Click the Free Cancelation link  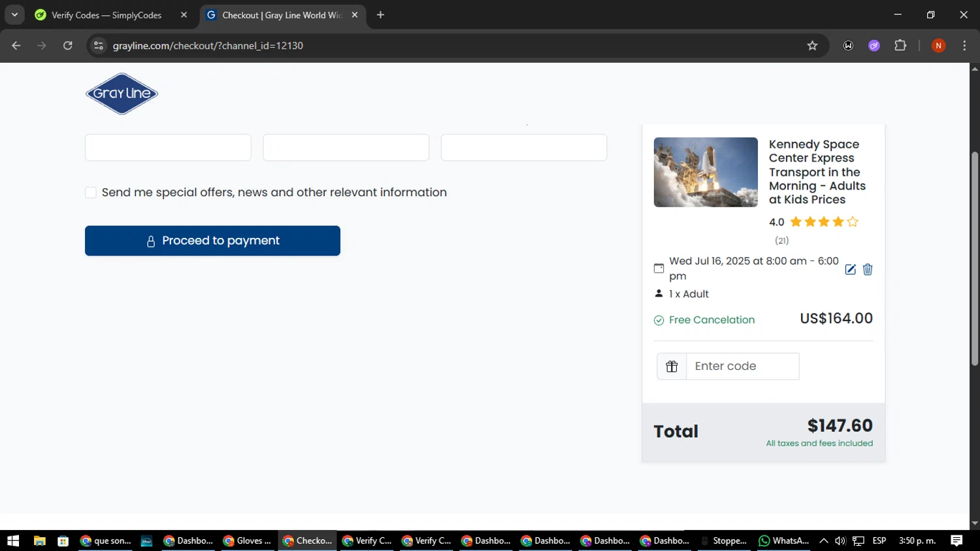[711, 320]
